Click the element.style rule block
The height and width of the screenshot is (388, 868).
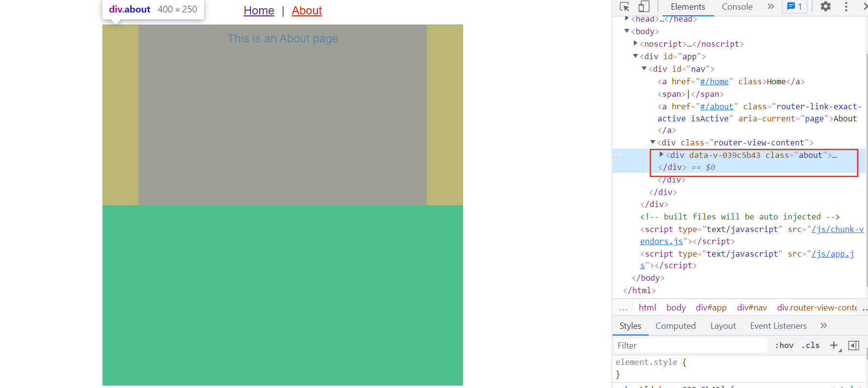click(740, 368)
